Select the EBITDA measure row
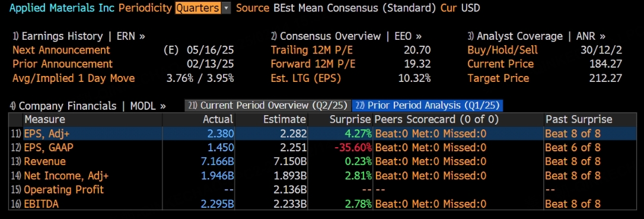Screen dimensions: 644x219 pyautogui.click(x=323, y=204)
